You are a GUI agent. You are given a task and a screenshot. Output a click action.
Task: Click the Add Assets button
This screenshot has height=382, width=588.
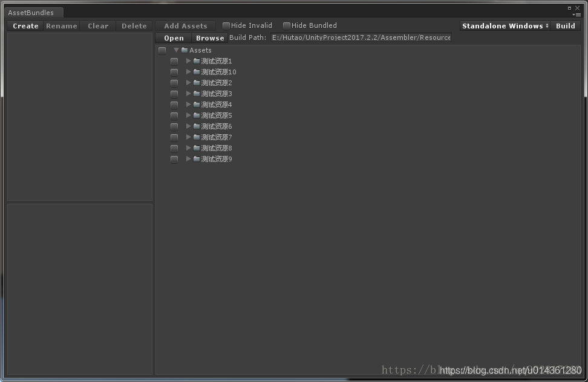(186, 26)
